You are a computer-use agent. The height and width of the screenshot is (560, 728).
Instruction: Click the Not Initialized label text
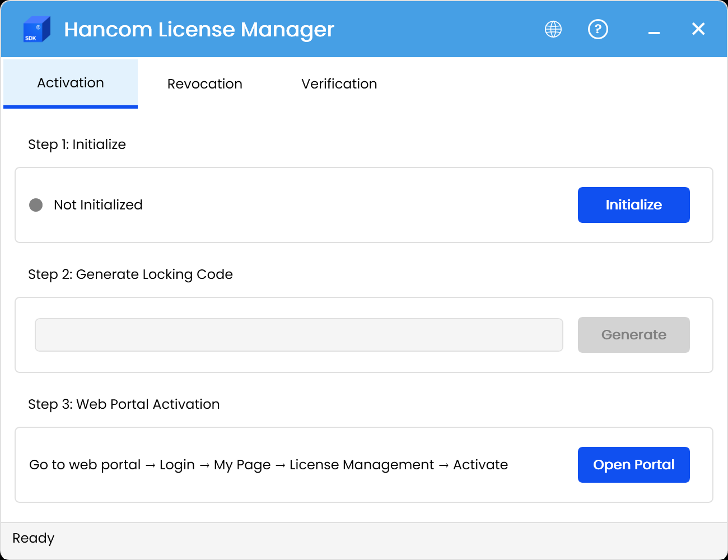tap(98, 205)
